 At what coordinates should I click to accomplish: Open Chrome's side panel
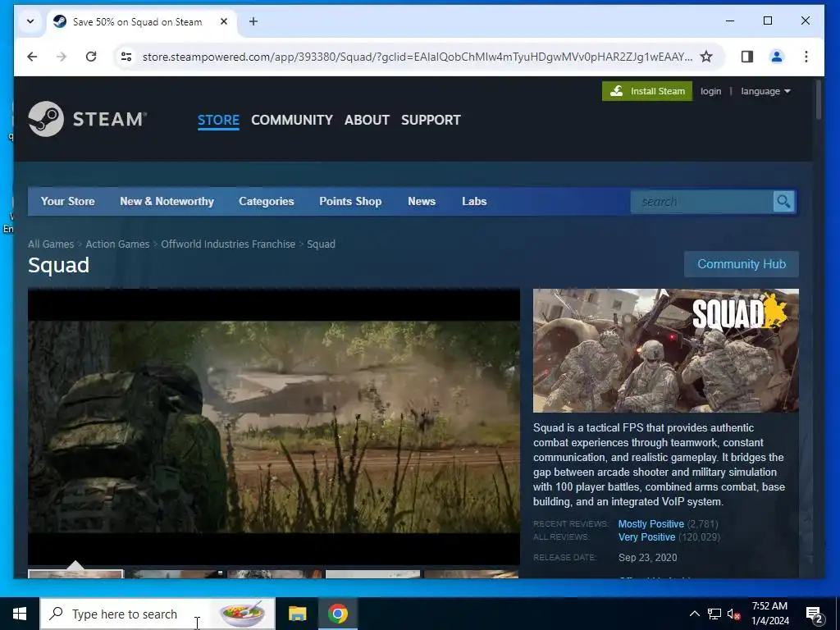point(746,57)
